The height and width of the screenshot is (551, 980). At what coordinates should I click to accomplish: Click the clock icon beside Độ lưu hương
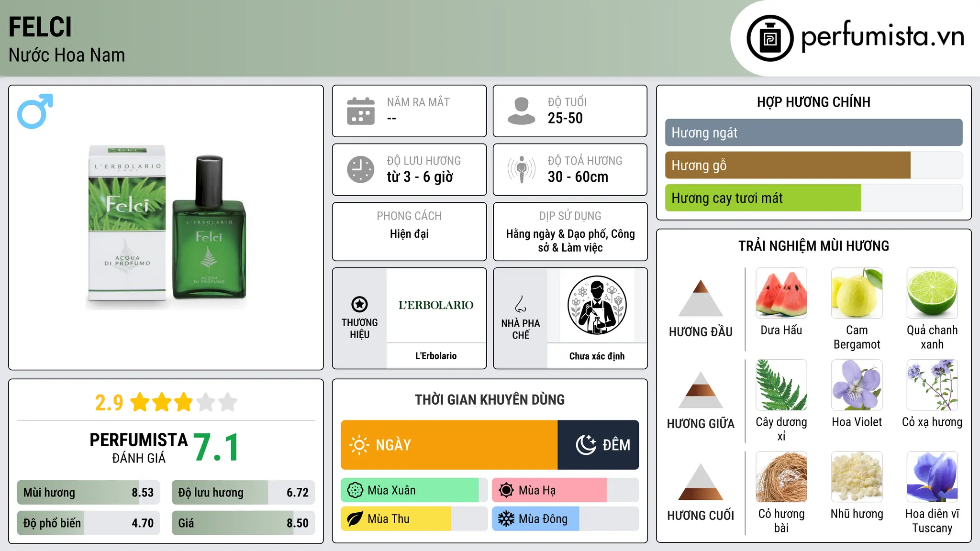click(361, 169)
